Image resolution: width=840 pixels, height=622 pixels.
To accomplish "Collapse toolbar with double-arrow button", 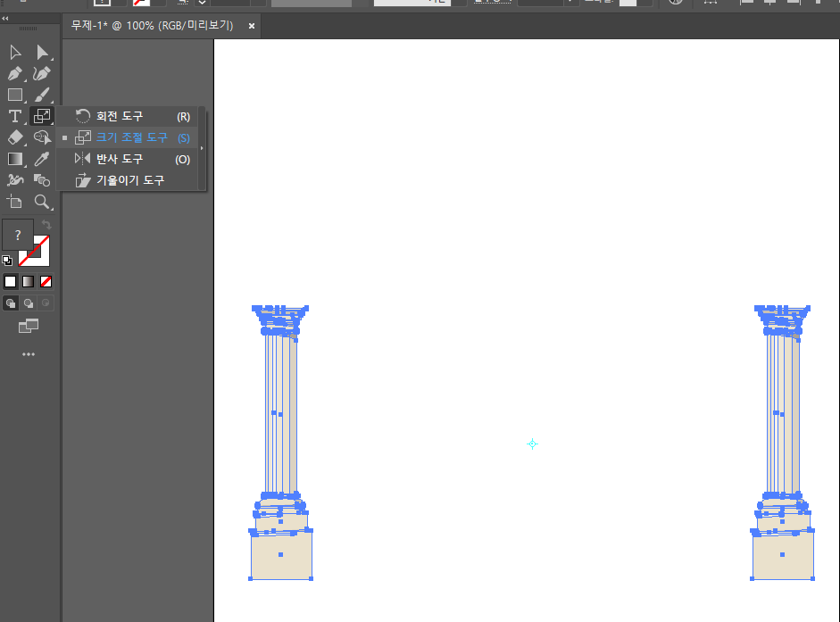I will 4,18.
